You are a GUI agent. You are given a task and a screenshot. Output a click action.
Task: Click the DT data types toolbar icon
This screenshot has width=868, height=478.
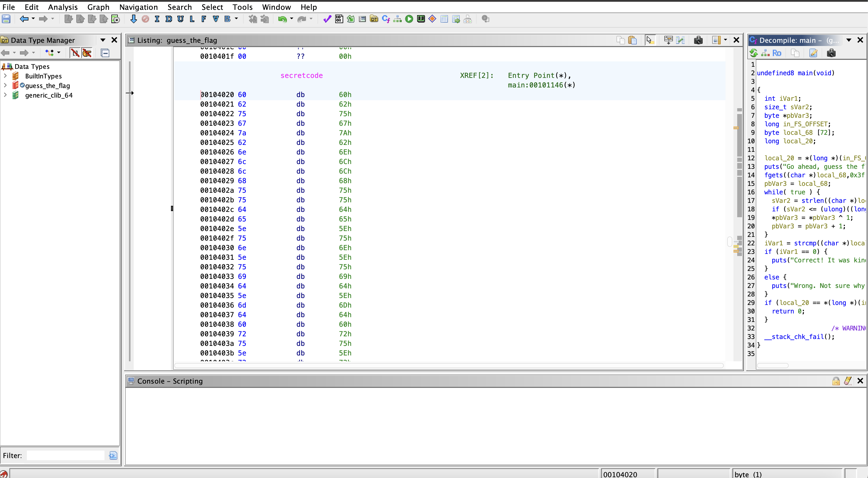[374, 19]
